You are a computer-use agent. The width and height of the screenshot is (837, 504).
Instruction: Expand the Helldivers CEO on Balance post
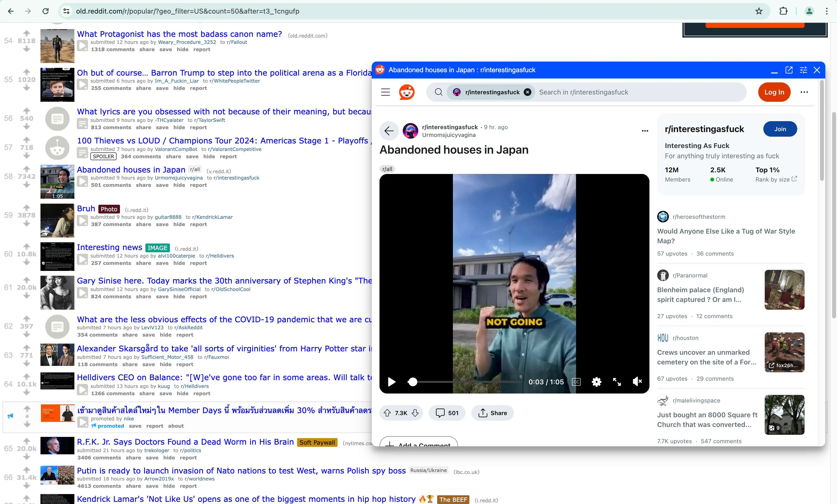point(82,390)
